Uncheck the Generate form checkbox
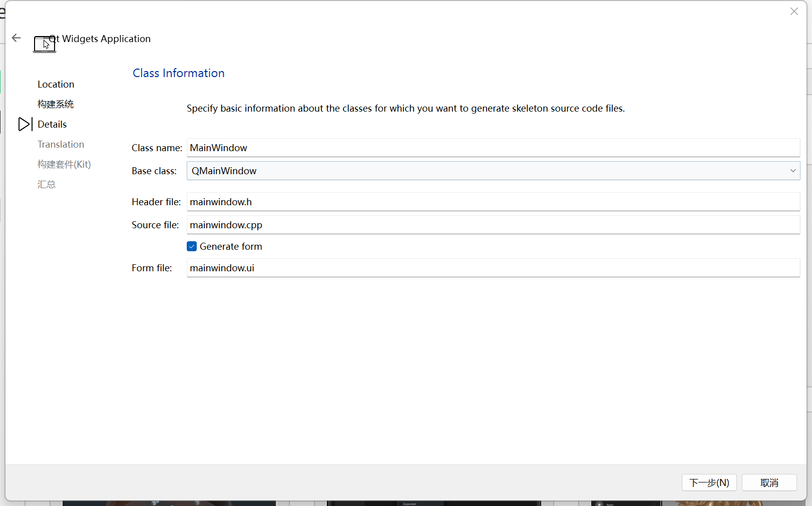 192,246
